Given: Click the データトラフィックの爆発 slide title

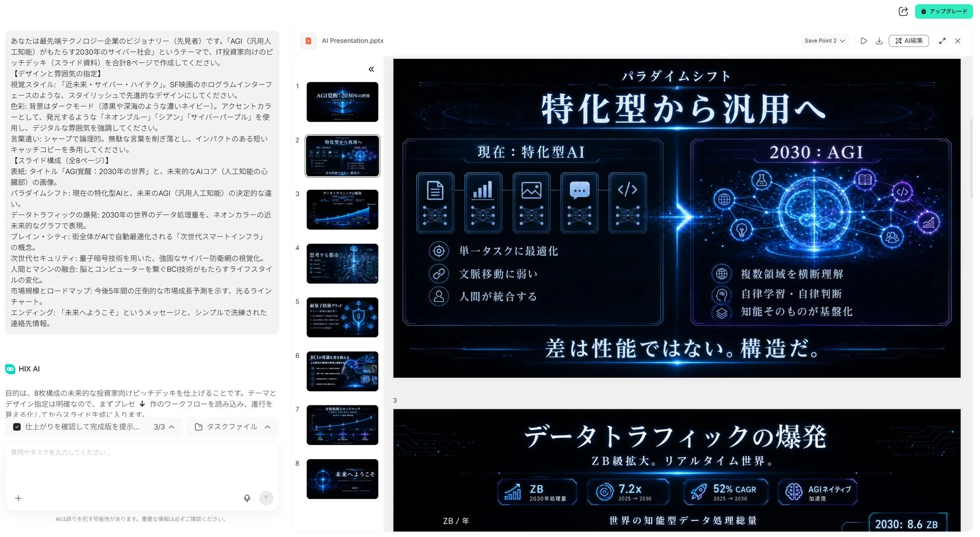Looking at the screenshot, I should [676, 436].
